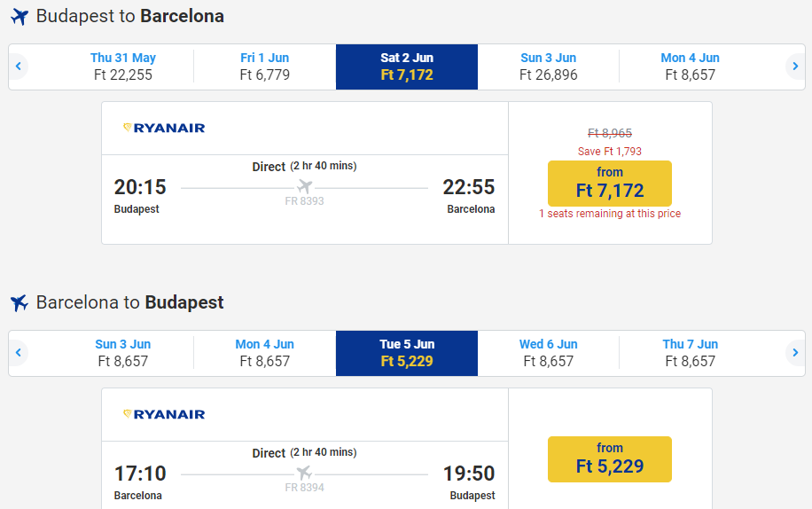Click the plane icon above FR 8394
The image size is (812, 509).
(304, 473)
